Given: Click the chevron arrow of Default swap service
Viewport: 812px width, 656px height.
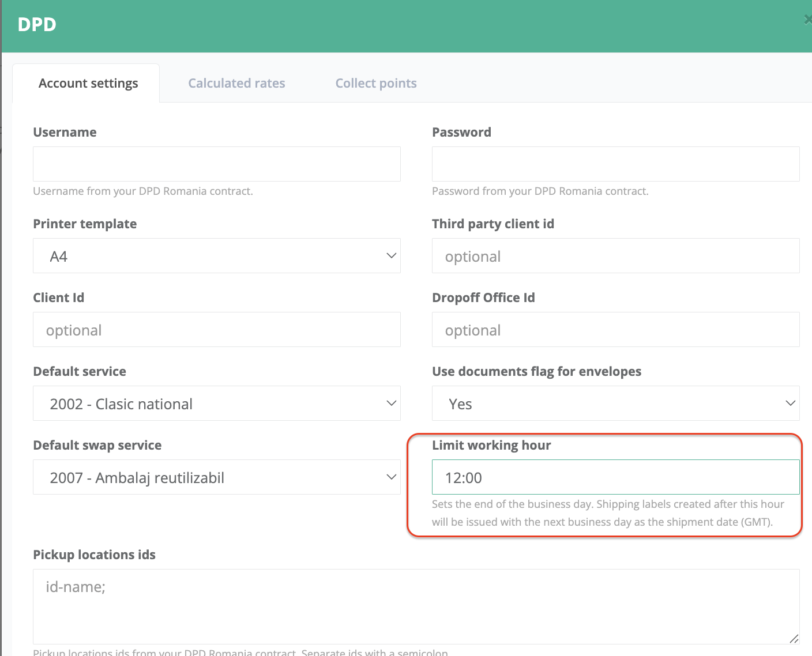Looking at the screenshot, I should (x=391, y=477).
